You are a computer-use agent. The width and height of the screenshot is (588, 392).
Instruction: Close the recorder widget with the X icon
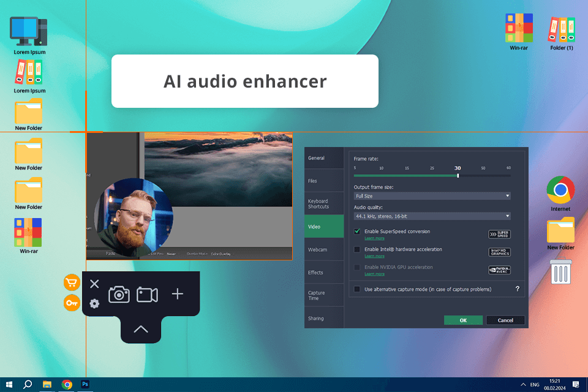click(94, 284)
